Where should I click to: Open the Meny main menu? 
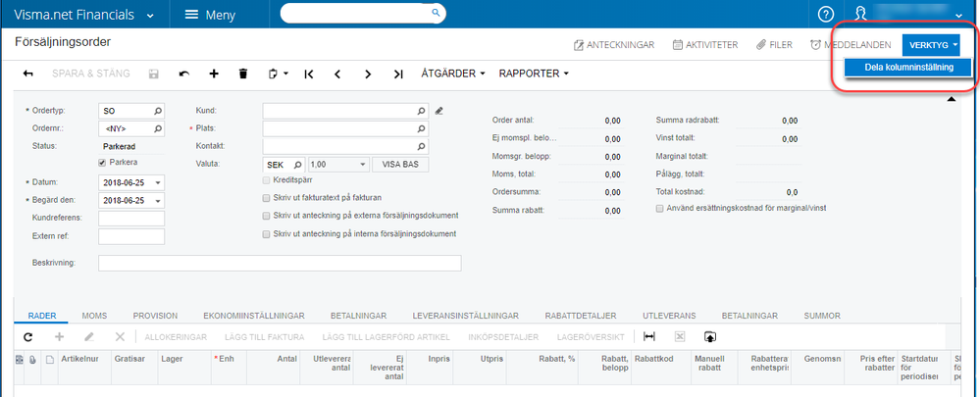[211, 15]
